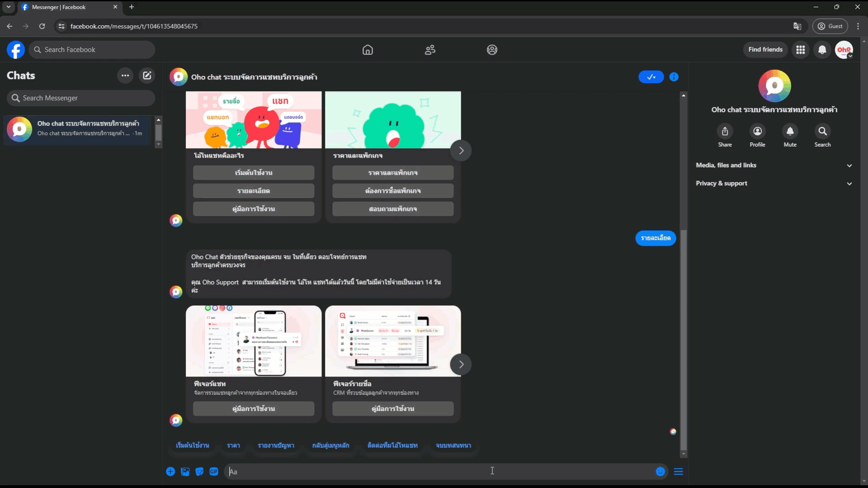Open a new browser tab with plus

point(132,7)
